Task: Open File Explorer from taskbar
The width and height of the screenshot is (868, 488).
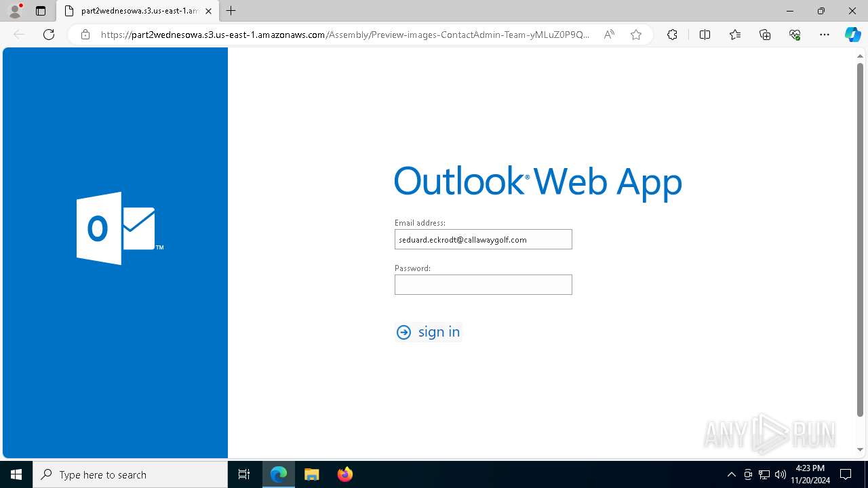Action: [311, 474]
